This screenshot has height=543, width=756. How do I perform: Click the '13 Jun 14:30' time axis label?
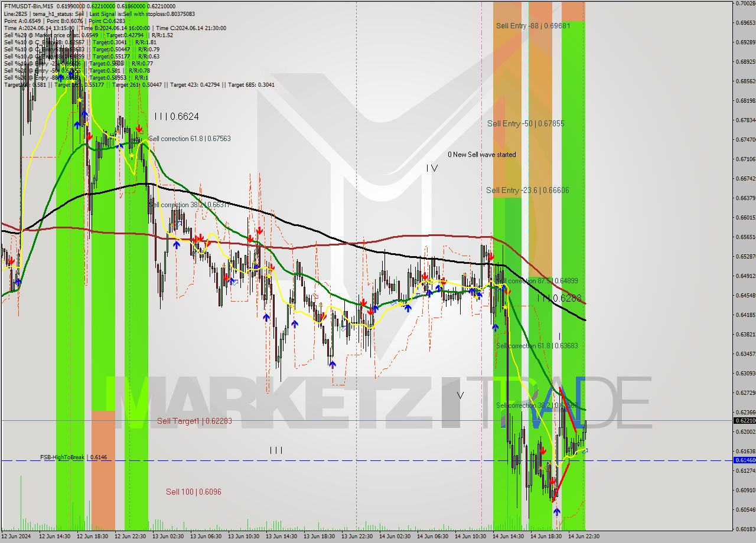[282, 537]
